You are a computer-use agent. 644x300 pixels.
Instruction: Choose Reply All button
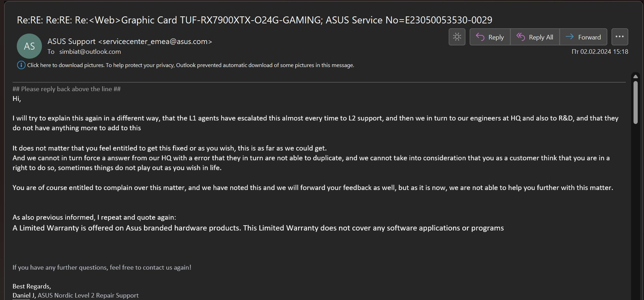tap(535, 37)
